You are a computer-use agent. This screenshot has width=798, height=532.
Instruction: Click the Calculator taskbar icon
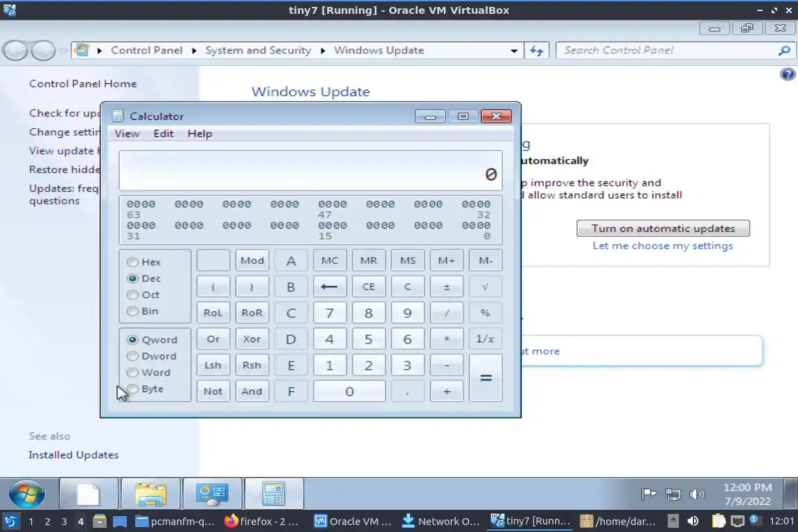click(x=274, y=494)
